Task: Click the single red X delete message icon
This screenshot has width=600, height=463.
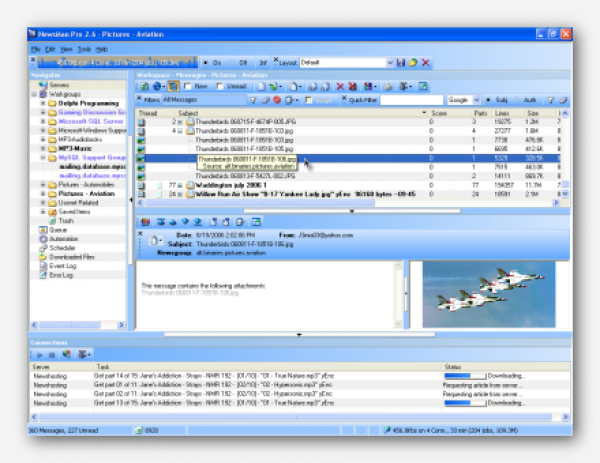Action: coord(340,87)
